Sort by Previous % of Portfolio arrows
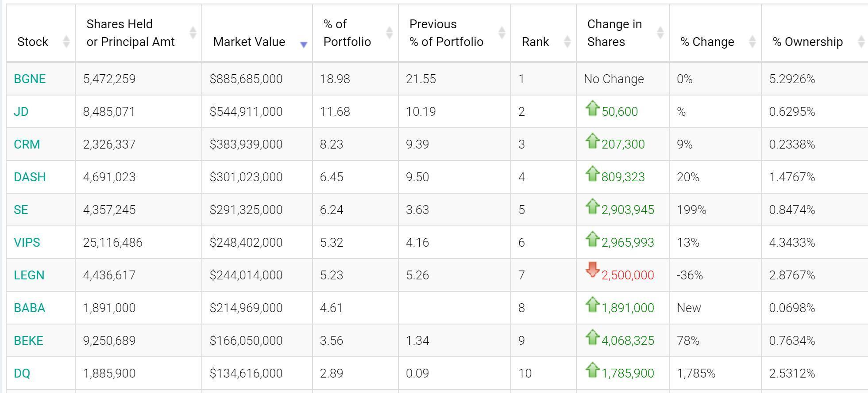 click(x=502, y=33)
